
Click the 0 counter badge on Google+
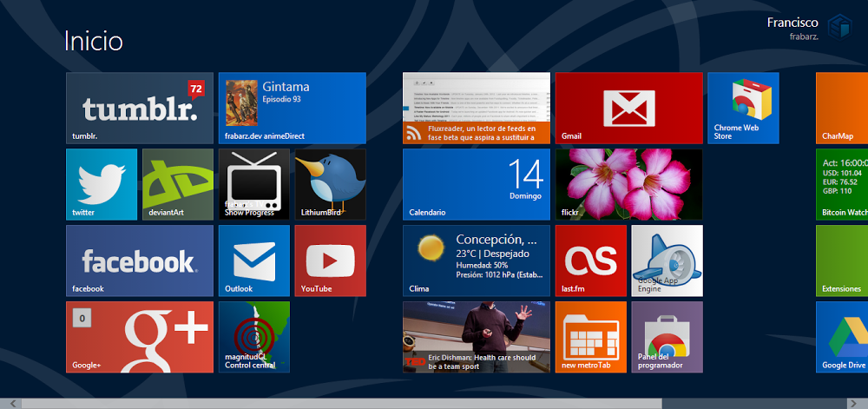pyautogui.click(x=82, y=318)
